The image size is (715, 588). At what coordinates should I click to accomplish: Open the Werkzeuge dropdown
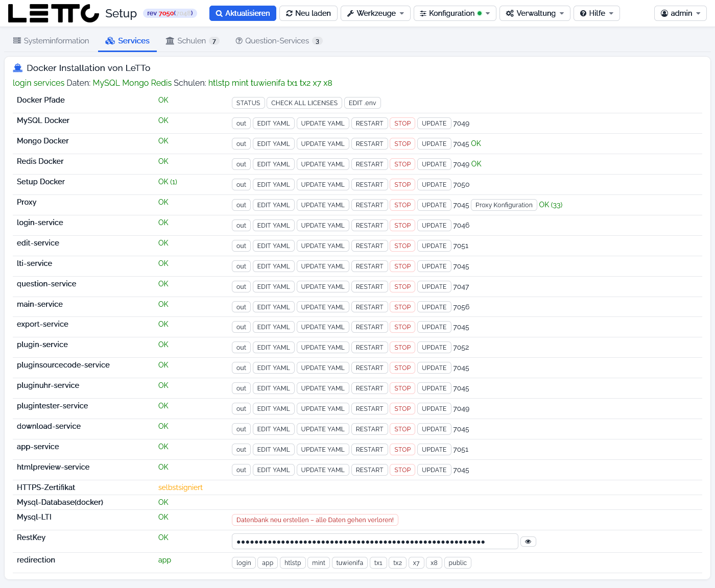point(375,13)
